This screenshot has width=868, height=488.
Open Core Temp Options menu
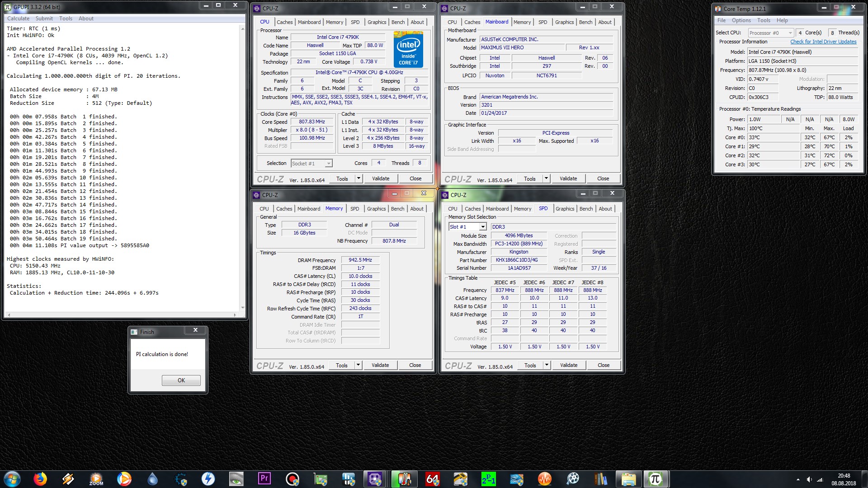pyautogui.click(x=741, y=20)
